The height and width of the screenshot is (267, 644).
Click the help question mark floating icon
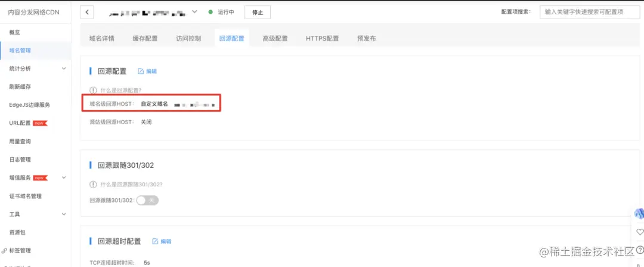[x=639, y=249]
